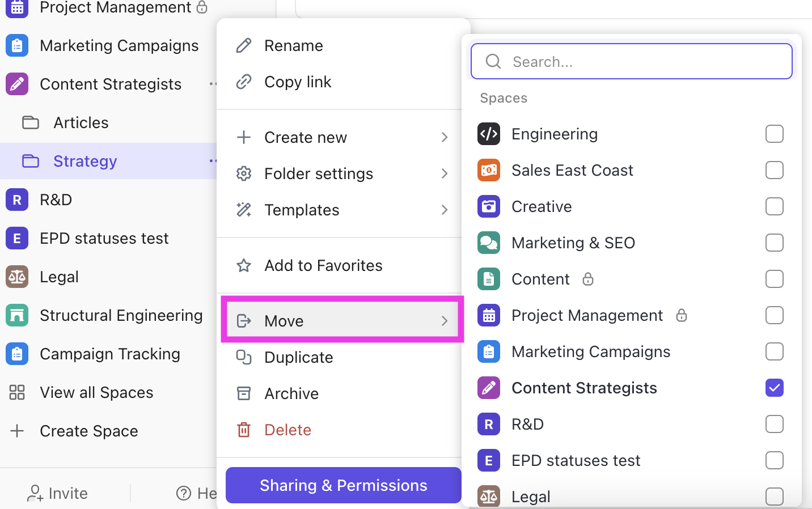
Task: Click the Engineering space code icon
Action: [488, 134]
